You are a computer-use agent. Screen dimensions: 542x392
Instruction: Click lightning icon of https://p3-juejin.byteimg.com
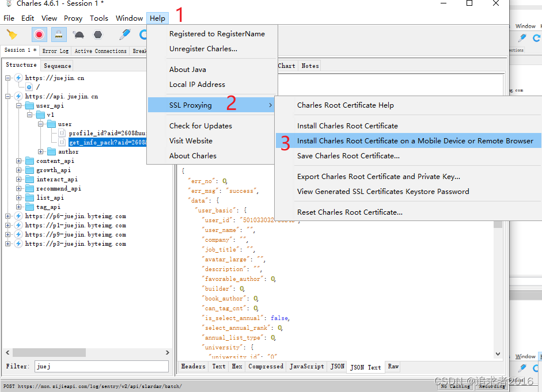(18, 244)
